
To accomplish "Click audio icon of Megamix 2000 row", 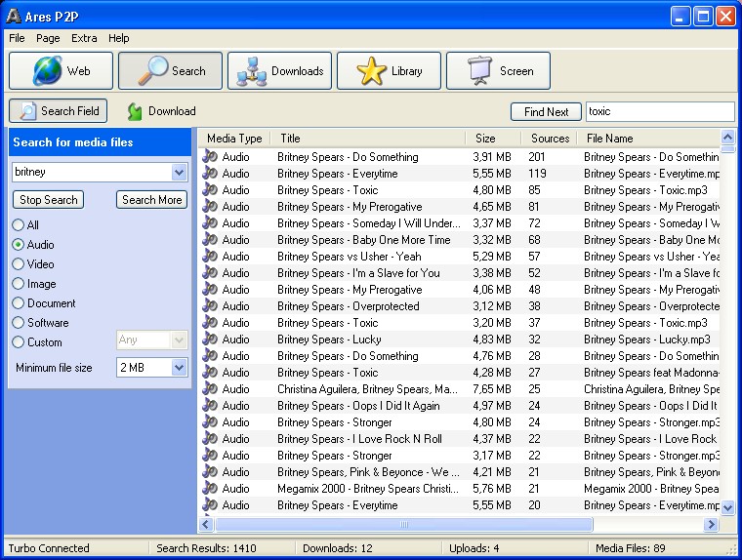I will (x=210, y=488).
